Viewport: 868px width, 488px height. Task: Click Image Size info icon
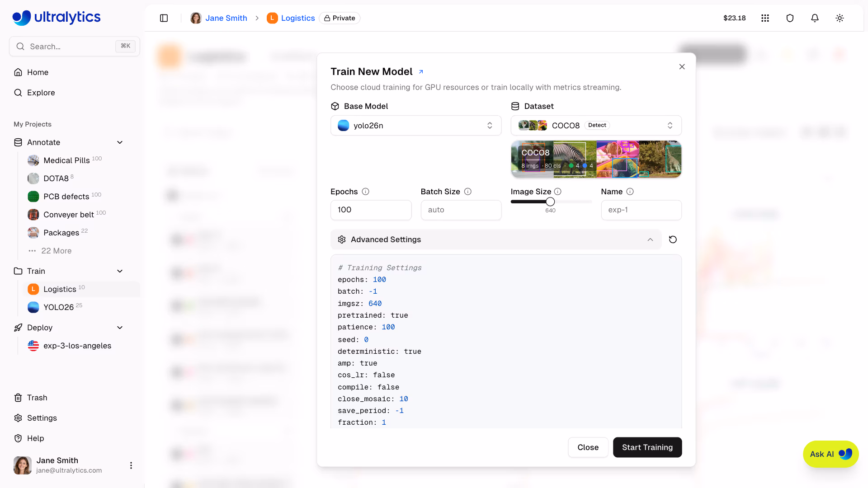point(558,192)
